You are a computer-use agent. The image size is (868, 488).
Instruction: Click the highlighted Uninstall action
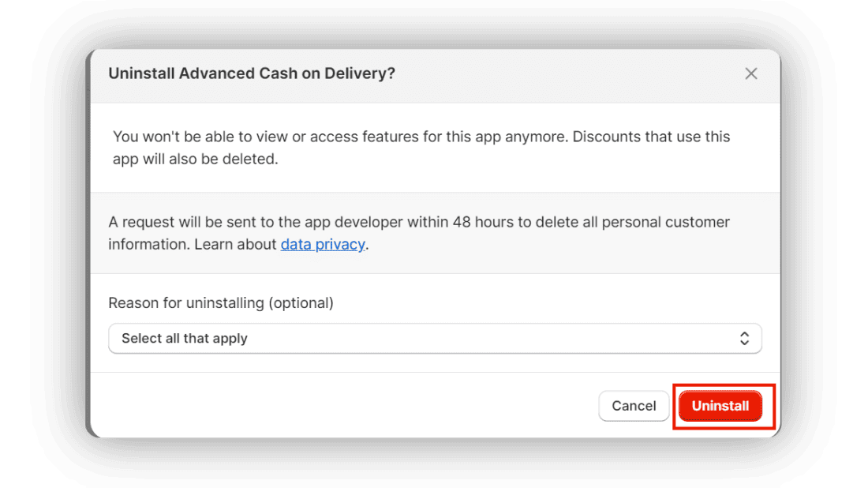point(720,406)
